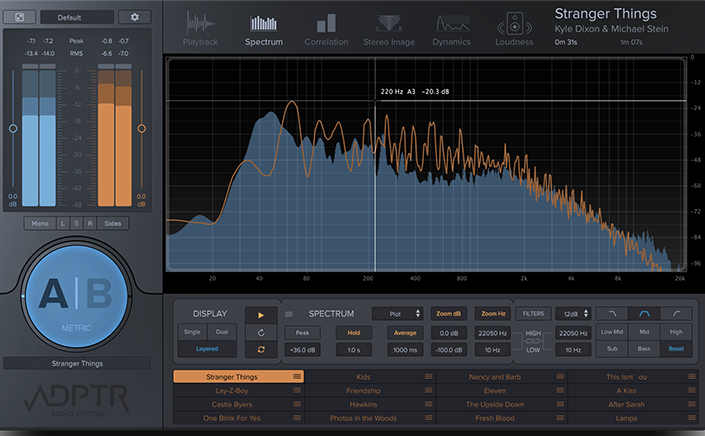Click the orange play button
This screenshot has height=436, width=705.
[261, 315]
